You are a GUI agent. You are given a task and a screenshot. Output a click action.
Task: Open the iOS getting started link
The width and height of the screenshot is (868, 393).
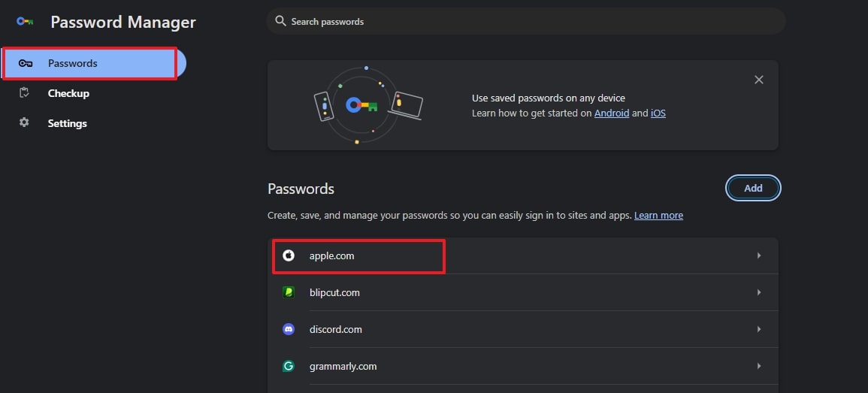click(658, 113)
